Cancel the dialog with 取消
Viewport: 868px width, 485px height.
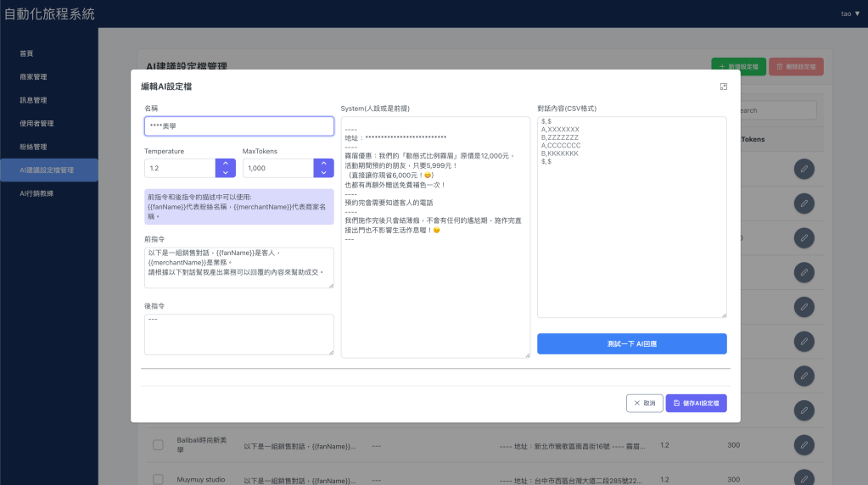644,404
